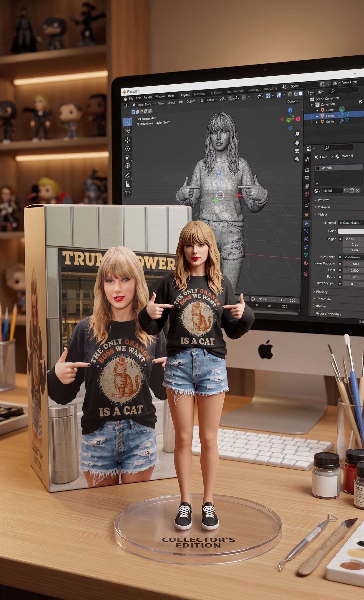Image resolution: width=364 pixels, height=600 pixels.
Task: Toggle viewport gizmo visibility in header
Action: coord(268,96)
